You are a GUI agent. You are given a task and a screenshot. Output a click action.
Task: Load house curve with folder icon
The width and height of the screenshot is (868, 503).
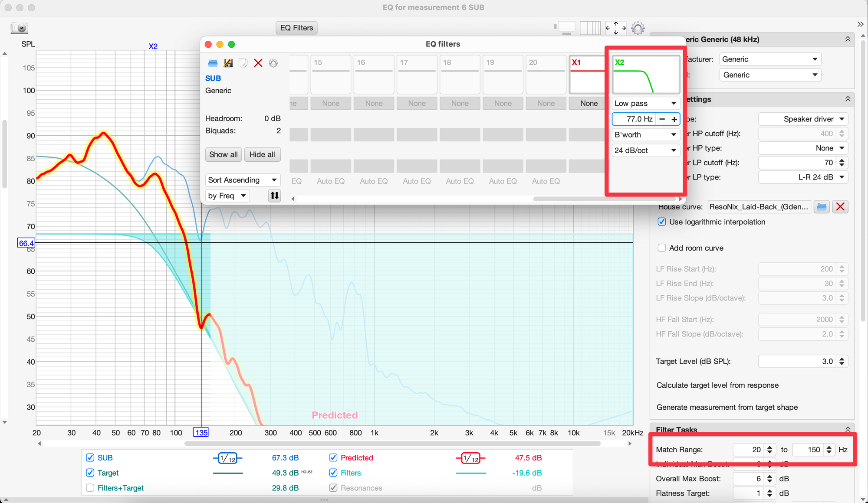pos(822,207)
